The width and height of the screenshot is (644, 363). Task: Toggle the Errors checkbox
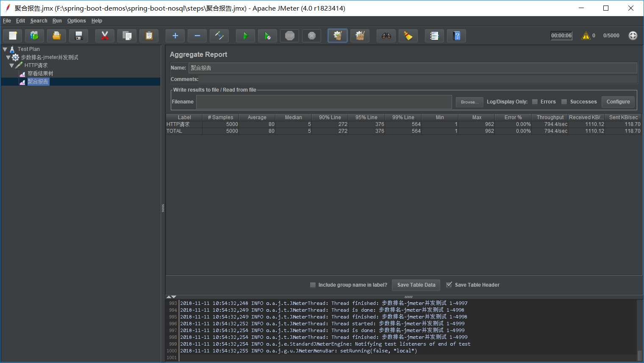click(535, 102)
